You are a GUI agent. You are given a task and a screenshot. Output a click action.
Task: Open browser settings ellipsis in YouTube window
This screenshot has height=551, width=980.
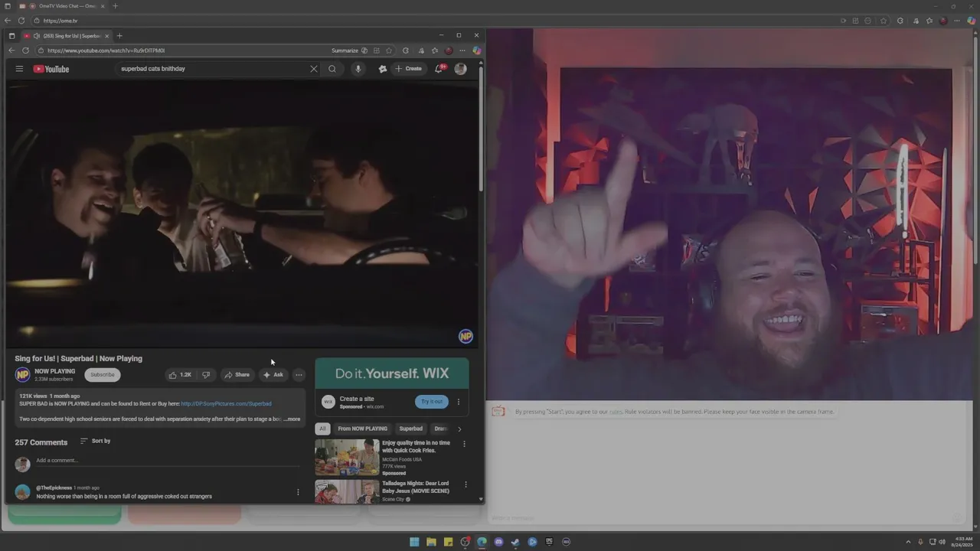[x=462, y=51]
